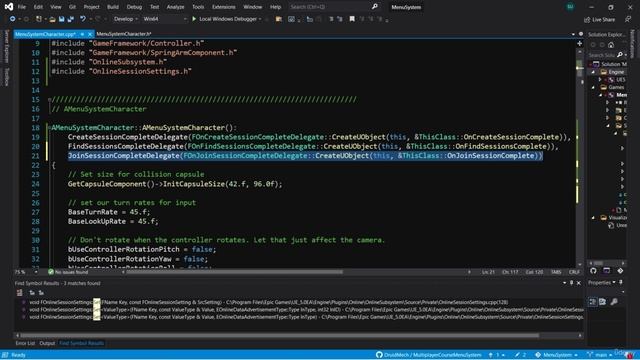Screen dimensions: 640x360
Task: Open the debugger target dropdown arrow
Action: tap(260, 19)
